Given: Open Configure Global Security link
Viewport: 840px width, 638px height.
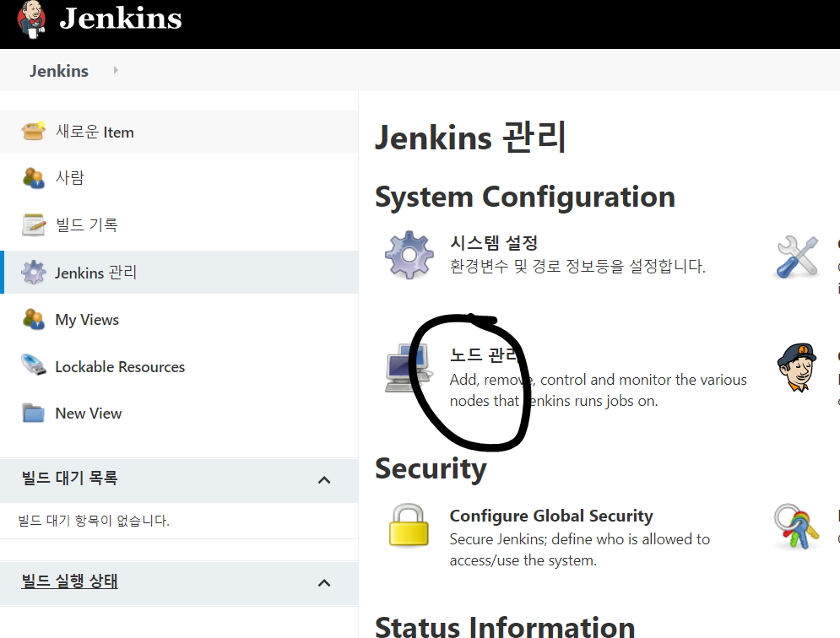Looking at the screenshot, I should 551,516.
